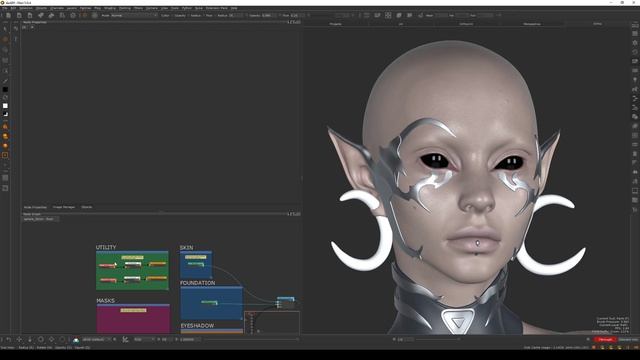Click the white background color swatch
Image resolution: width=640 pixels, height=360 pixels.
5,106
